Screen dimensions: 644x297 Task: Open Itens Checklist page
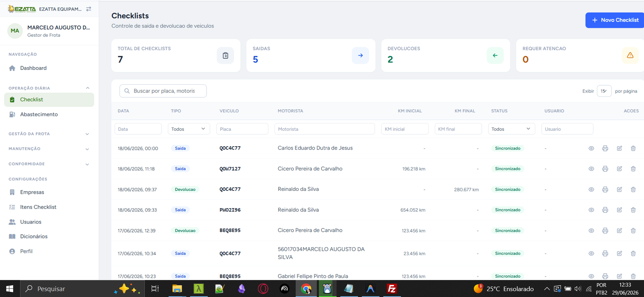click(x=49, y=207)
